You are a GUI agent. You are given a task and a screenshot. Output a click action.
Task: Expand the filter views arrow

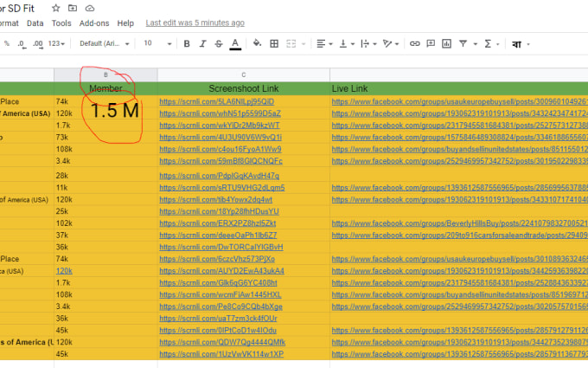[x=475, y=44]
